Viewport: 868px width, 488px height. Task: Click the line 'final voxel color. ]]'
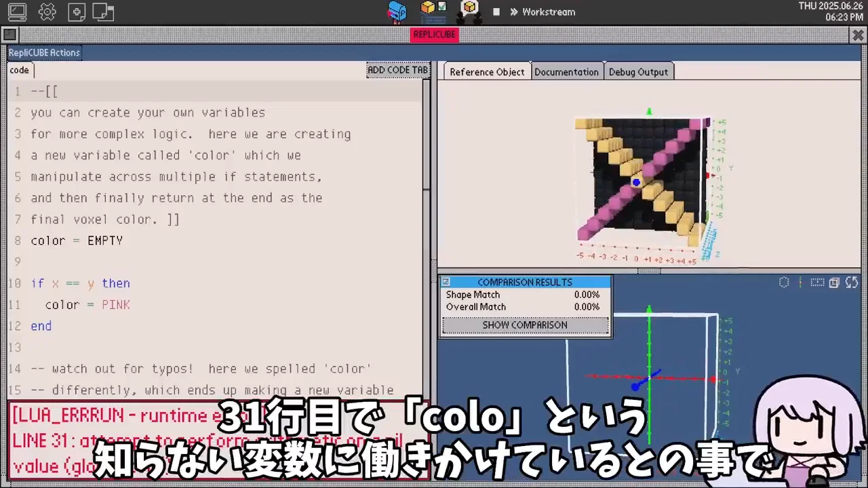[105, 220]
